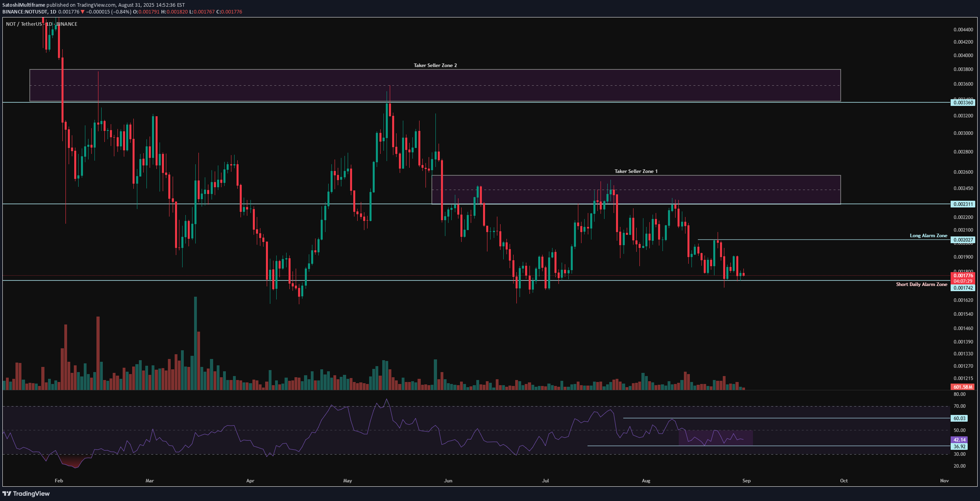
Task: Select the Taker Seller Zone 1 rectangle
Action: [636, 190]
